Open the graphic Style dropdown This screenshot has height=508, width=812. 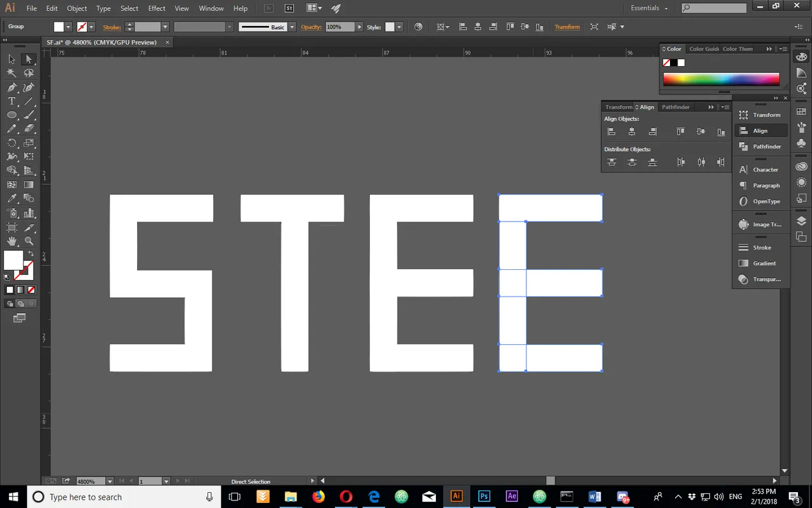[399, 27]
